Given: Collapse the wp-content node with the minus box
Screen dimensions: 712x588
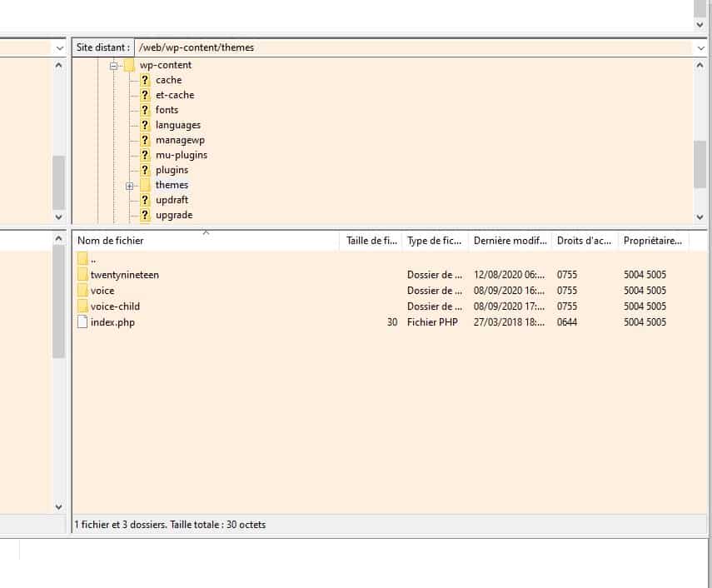Looking at the screenshot, I should pyautogui.click(x=115, y=64).
